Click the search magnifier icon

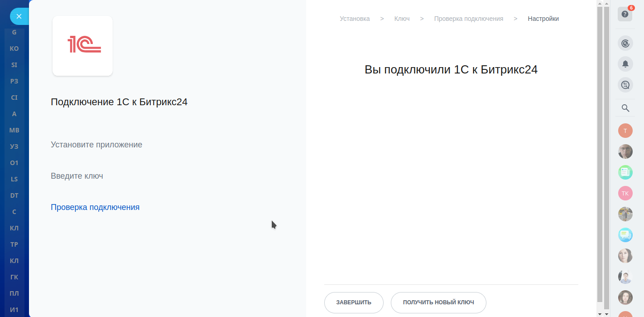click(625, 108)
